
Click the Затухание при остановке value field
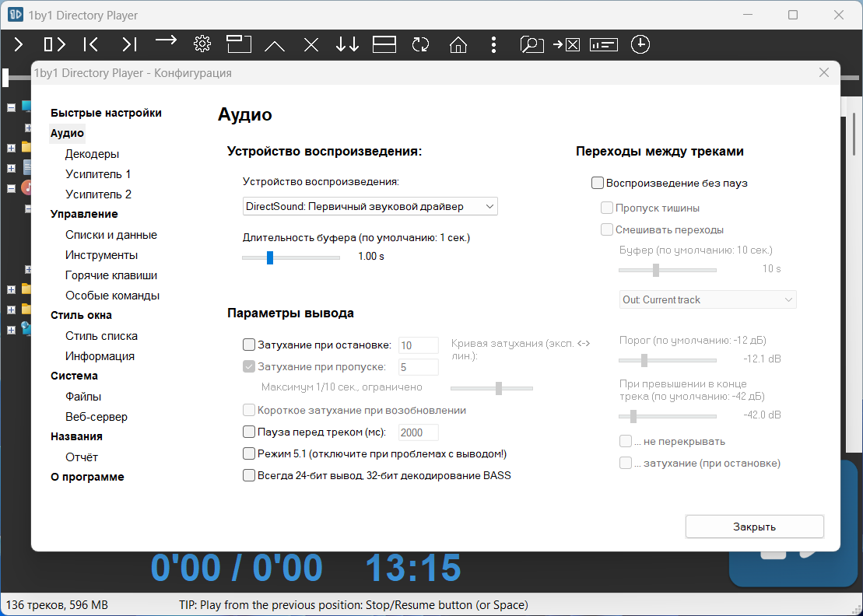click(419, 345)
